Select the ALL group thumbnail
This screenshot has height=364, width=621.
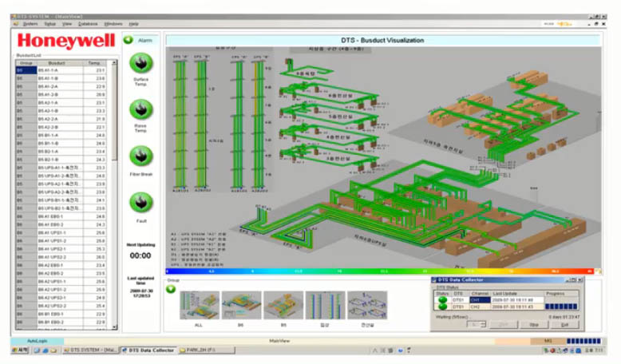200,305
